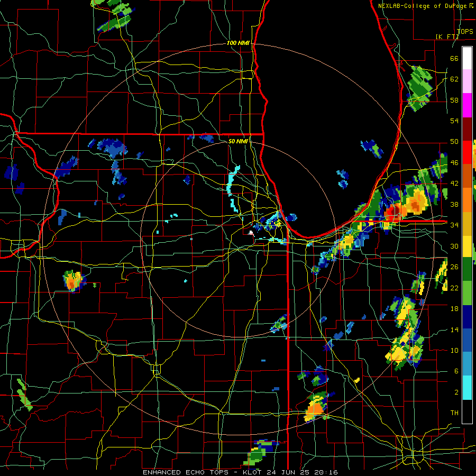This screenshot has width=476, height=476.
Task: Select the dark red legend swatch
Action: pyautogui.click(x=467, y=129)
